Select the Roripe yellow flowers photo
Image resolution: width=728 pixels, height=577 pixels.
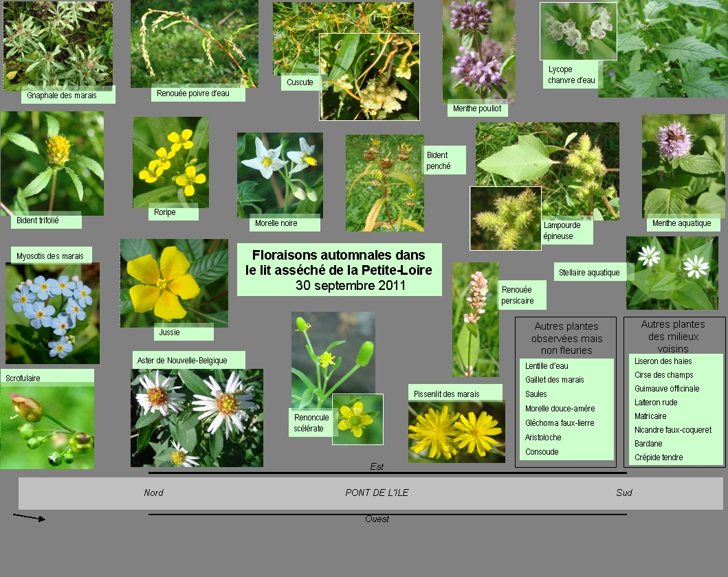point(170,162)
